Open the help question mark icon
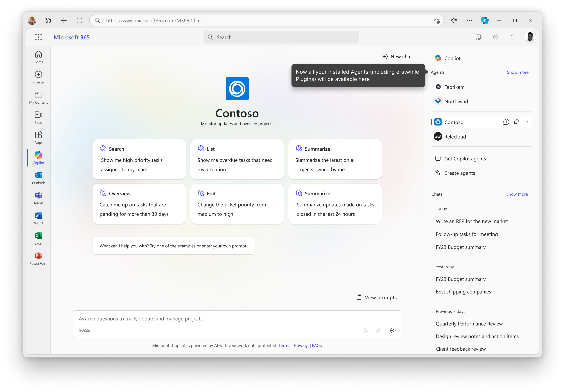Viewport: 565px width, 392px height. [512, 37]
